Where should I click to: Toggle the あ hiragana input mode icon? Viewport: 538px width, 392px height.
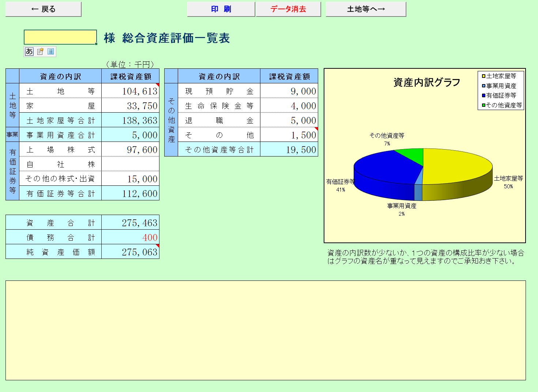[x=29, y=52]
